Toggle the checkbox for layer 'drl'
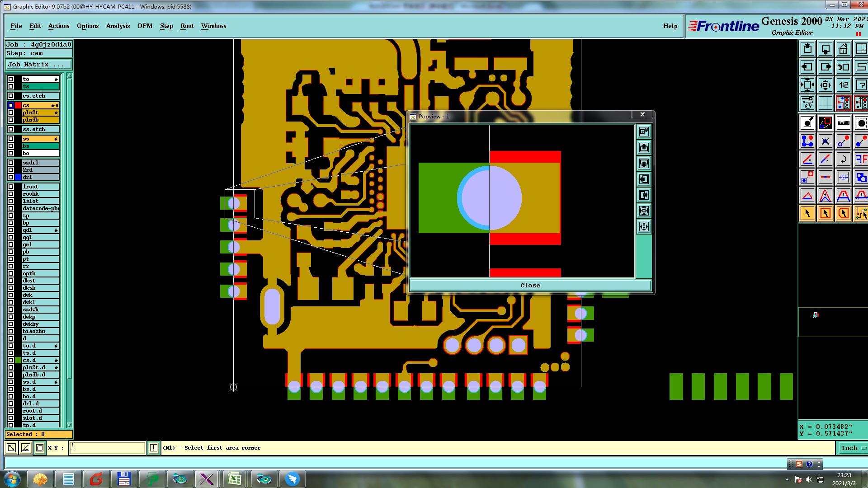The image size is (868, 488). [x=11, y=177]
